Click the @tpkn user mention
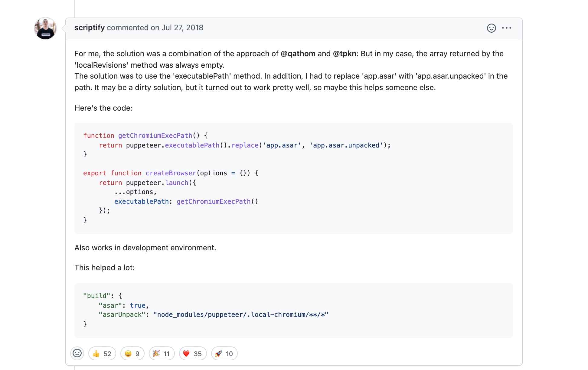The width and height of the screenshot is (588, 370). coord(345,54)
